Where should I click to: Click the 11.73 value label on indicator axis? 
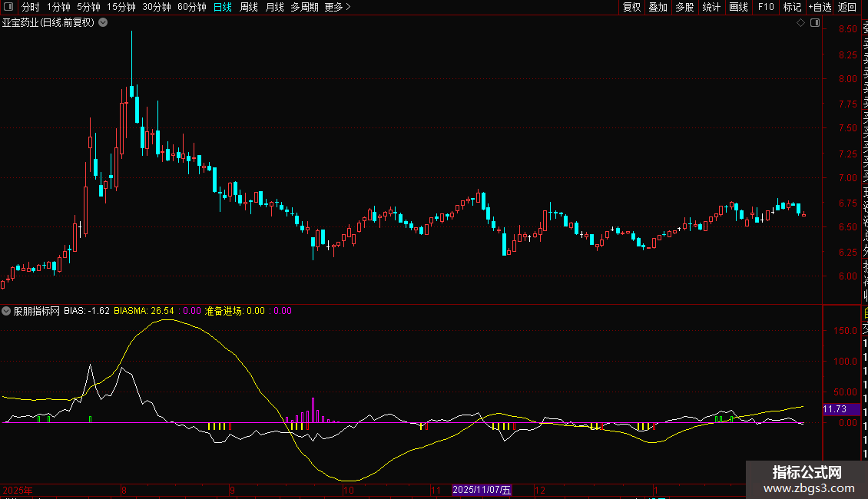pyautogui.click(x=836, y=410)
